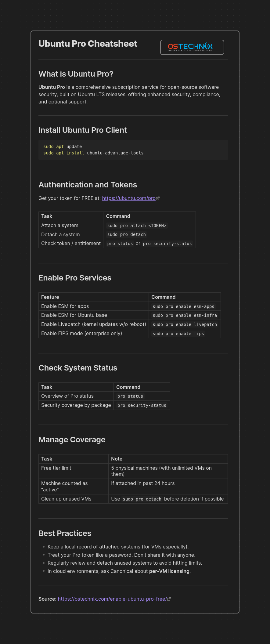Image resolution: width=270 pixels, height=644 pixels.
Task: Click the OSTechNix logo image
Action: 192,47
